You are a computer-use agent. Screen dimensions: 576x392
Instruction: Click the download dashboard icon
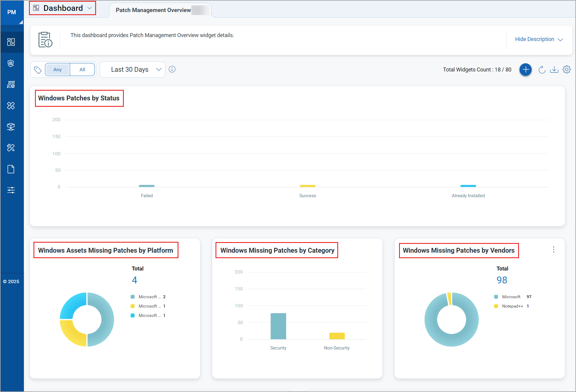(x=554, y=70)
